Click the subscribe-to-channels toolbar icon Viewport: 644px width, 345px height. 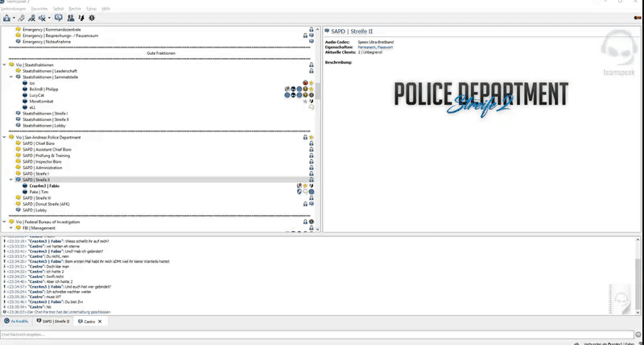coord(31,18)
